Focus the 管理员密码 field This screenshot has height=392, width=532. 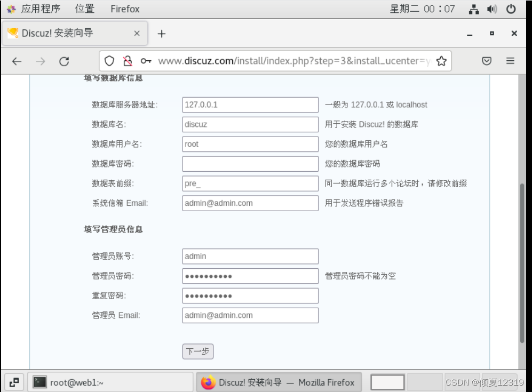click(250, 276)
